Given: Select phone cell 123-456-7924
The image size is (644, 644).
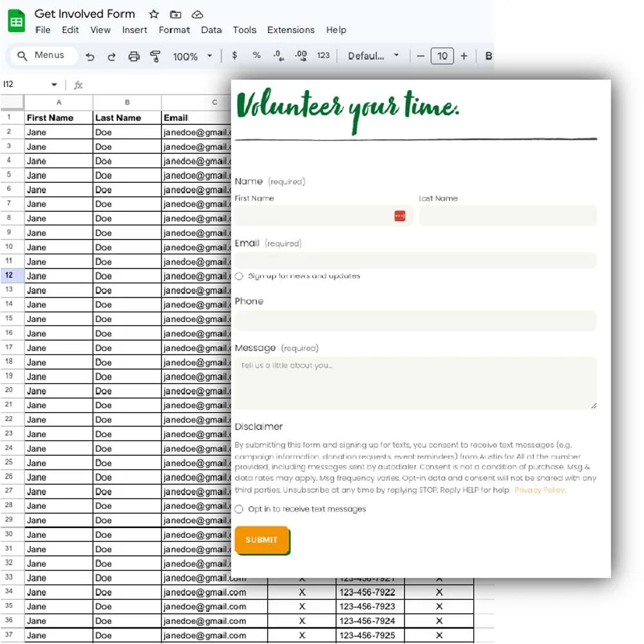Looking at the screenshot, I should click(x=370, y=621).
